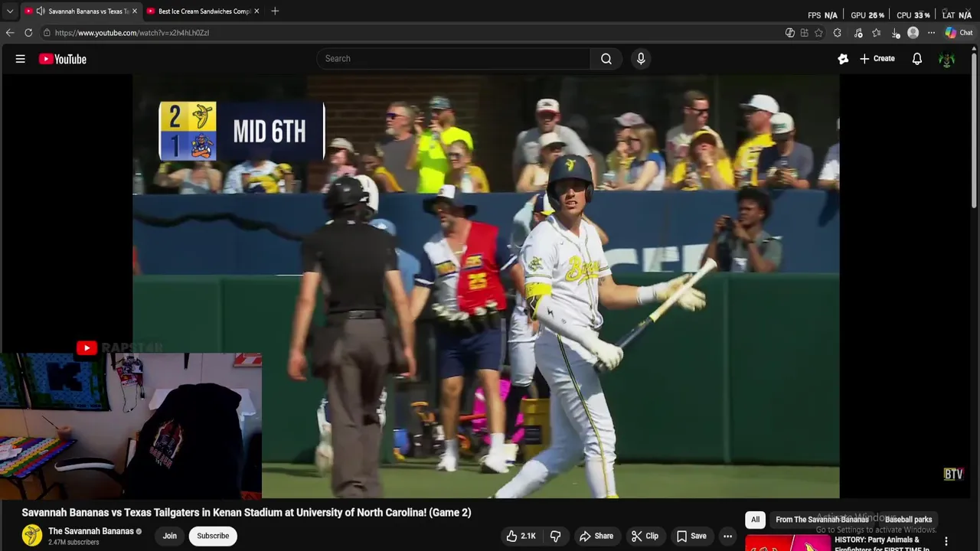The width and height of the screenshot is (980, 551).
Task: Close the Savannah Bananas tab
Action: [135, 11]
